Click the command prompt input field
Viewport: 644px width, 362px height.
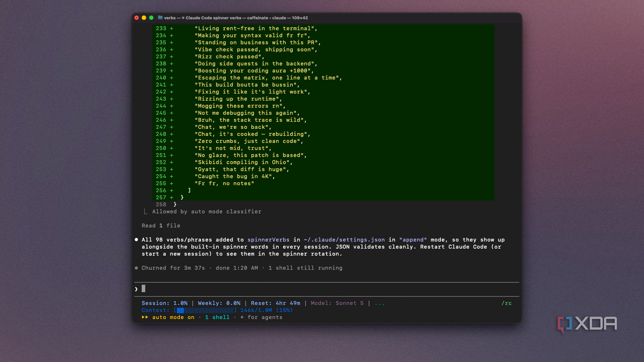click(x=326, y=289)
